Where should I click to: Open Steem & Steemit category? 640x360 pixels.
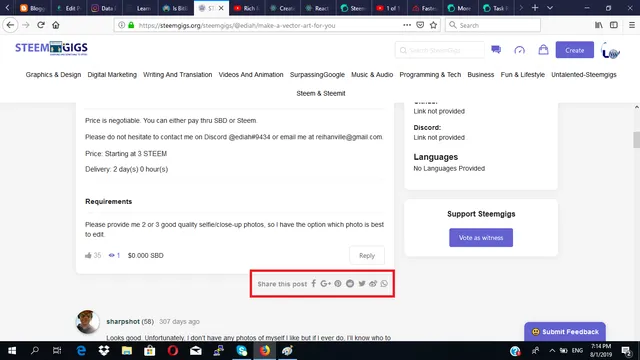(321, 93)
